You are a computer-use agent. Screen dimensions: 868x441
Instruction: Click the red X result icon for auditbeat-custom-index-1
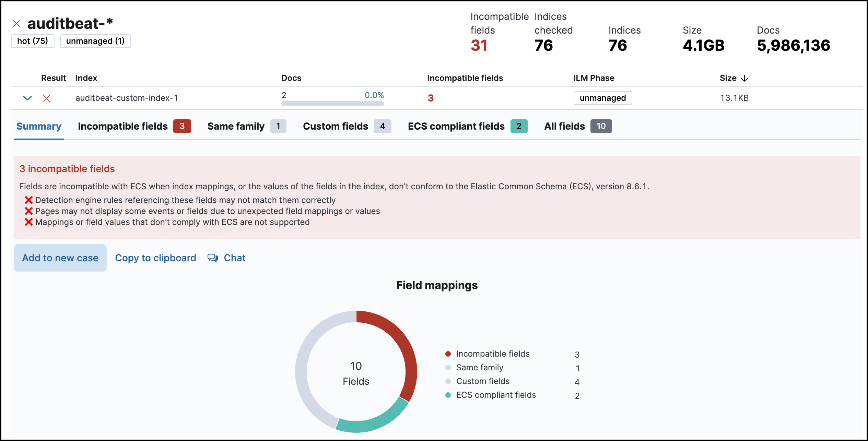tap(47, 98)
